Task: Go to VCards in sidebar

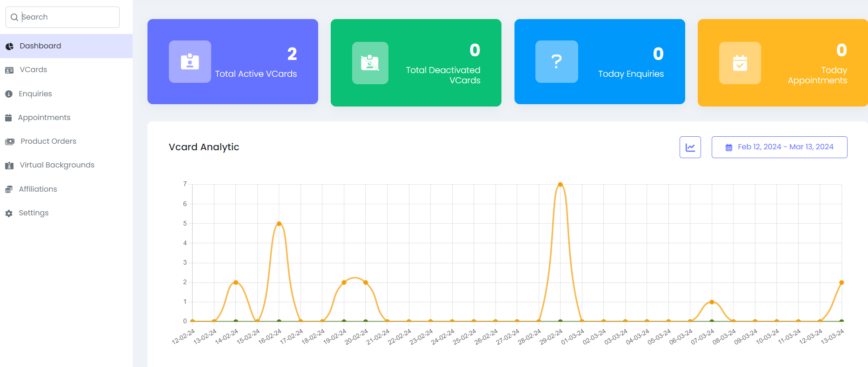Action: [x=33, y=70]
